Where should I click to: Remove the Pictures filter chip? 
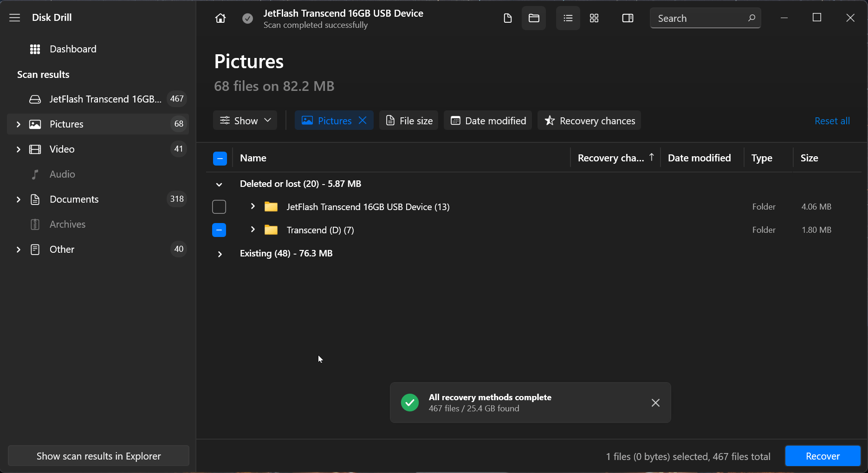pos(363,121)
